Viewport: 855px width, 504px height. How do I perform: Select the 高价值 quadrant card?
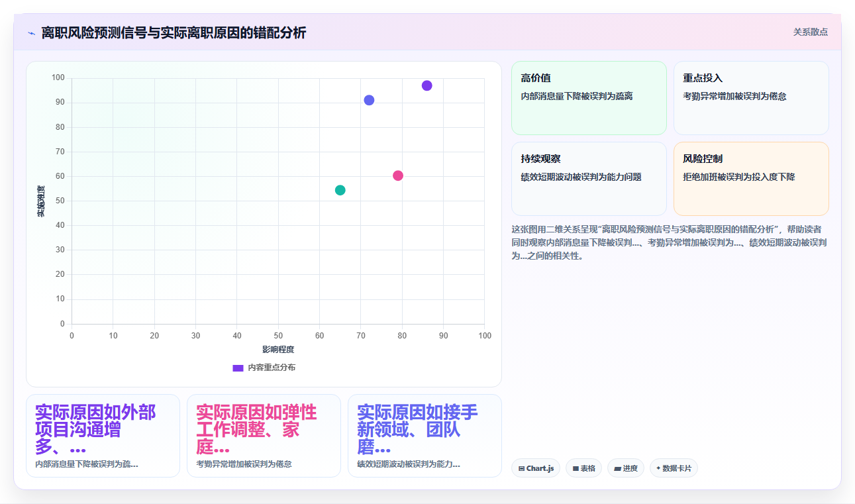pos(589,98)
